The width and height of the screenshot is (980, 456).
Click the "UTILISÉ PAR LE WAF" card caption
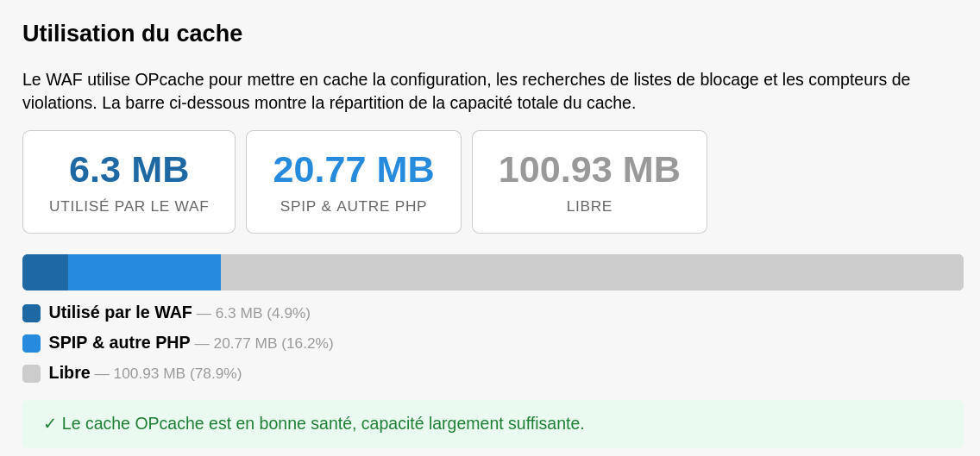click(129, 206)
